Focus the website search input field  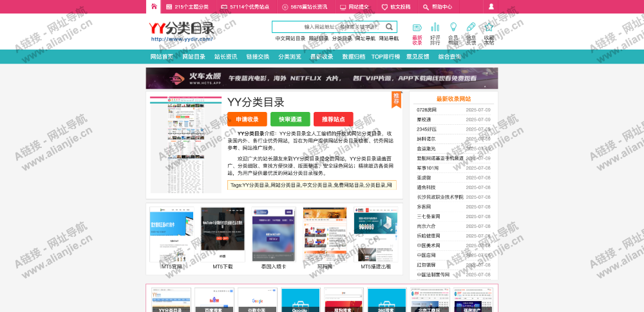coord(328,27)
